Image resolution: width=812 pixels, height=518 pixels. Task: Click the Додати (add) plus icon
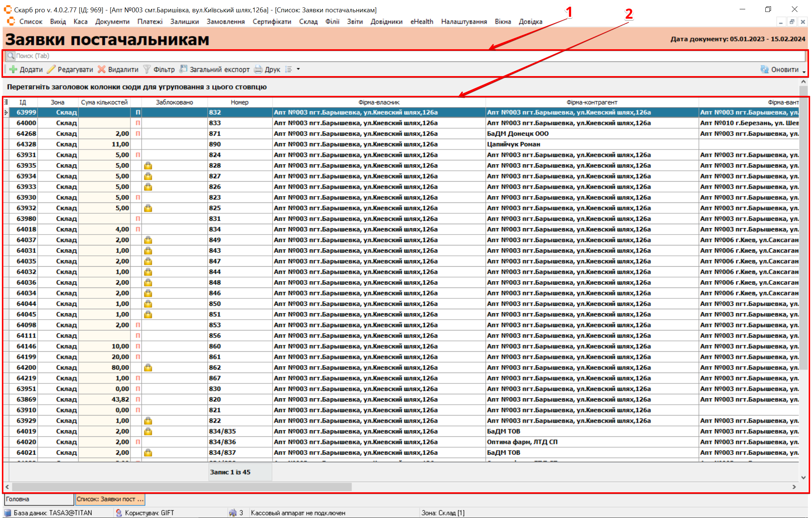(x=13, y=69)
